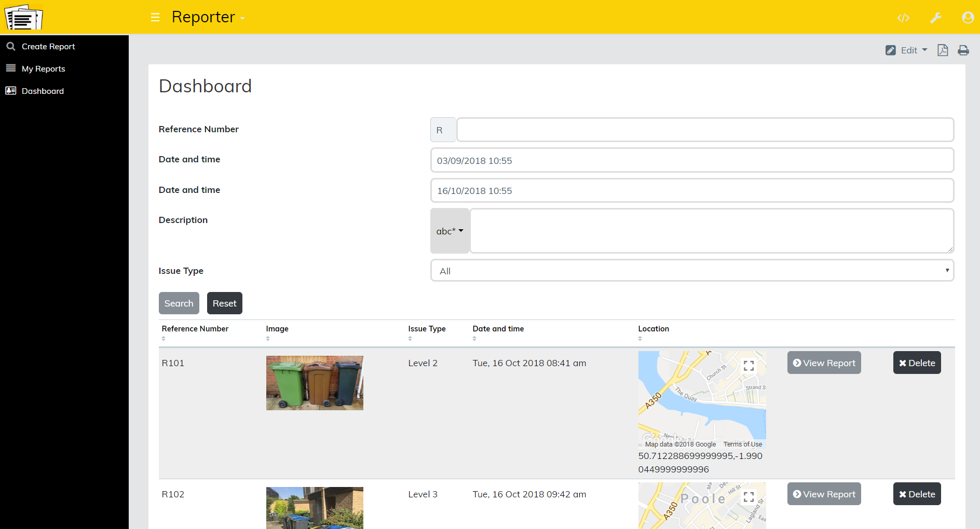This screenshot has width=980, height=529.
Task: Click the print icon
Action: tap(963, 50)
